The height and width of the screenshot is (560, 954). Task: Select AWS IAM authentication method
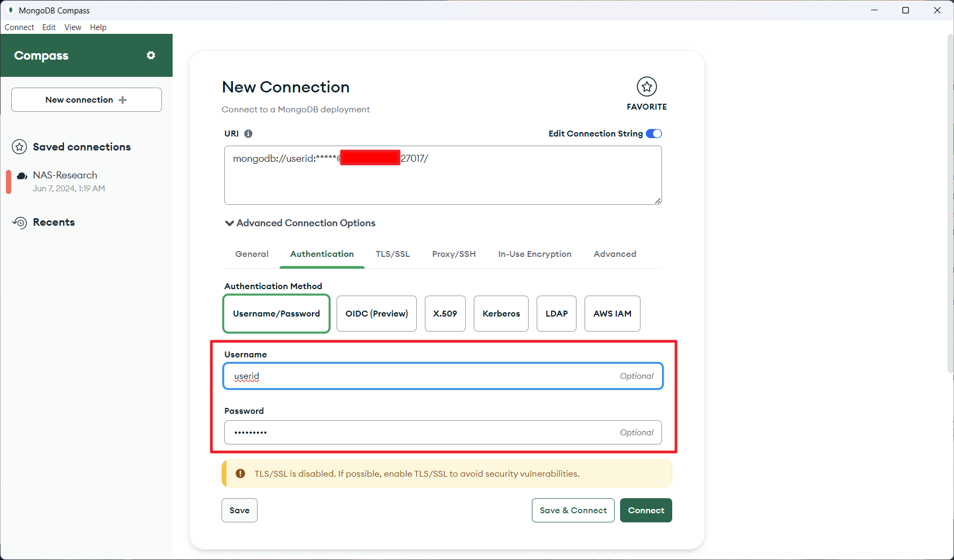coord(612,313)
